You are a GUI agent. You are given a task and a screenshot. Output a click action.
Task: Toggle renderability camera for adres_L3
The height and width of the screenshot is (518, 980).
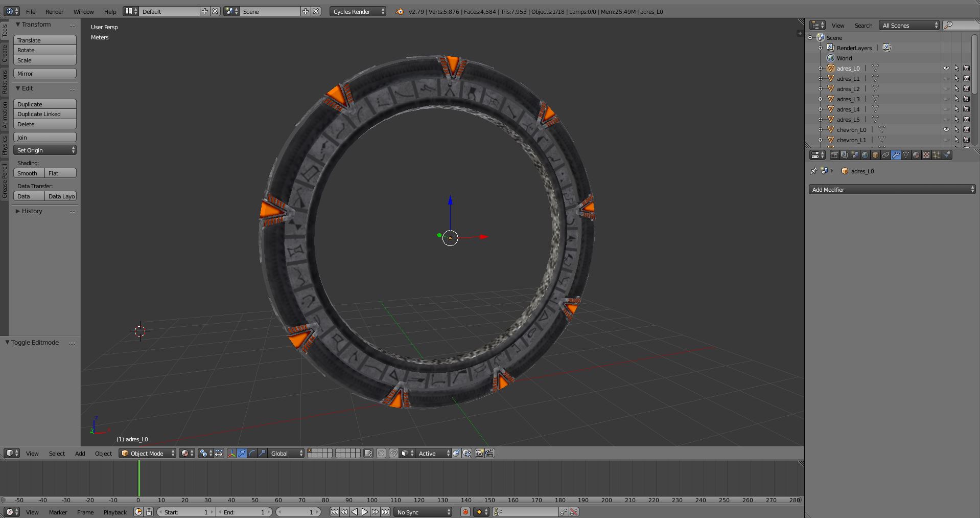click(x=966, y=99)
